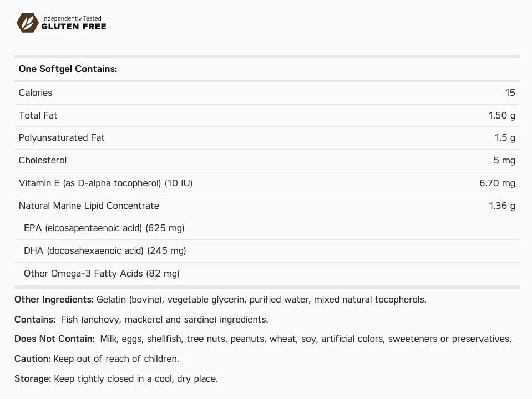Select Natural Marine Lipid Concentrate row
The image size is (532, 399).
(x=267, y=206)
